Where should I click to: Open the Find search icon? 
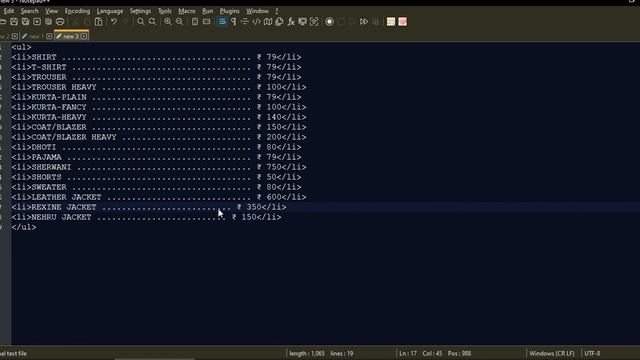tap(140, 22)
